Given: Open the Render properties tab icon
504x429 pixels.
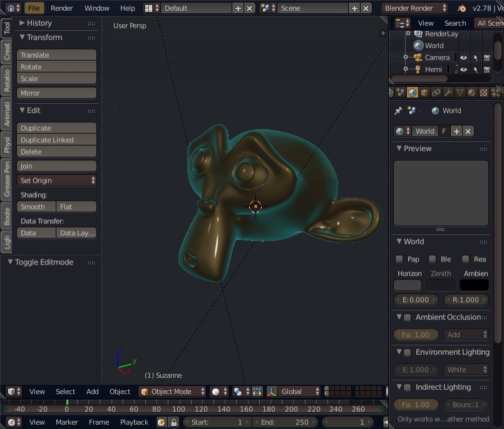Looking at the screenshot, I should [x=392, y=92].
